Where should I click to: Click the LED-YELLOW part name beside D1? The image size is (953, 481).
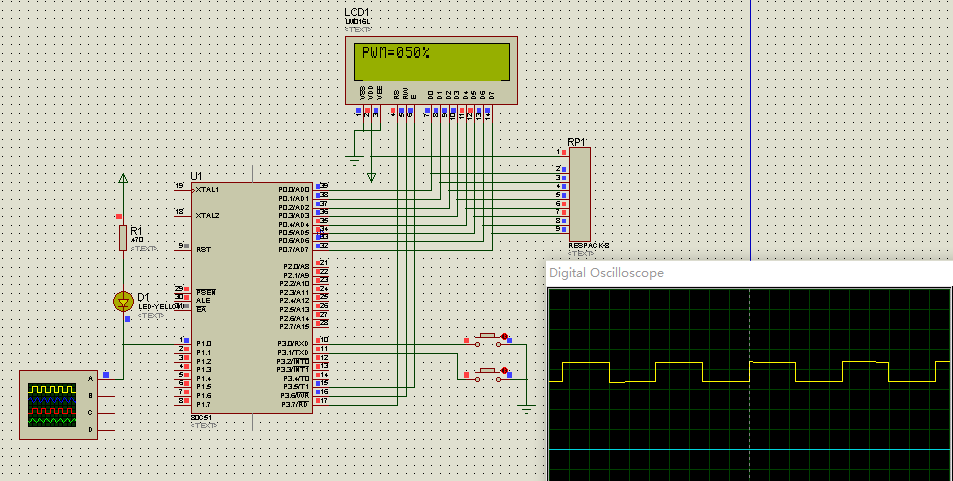159,306
